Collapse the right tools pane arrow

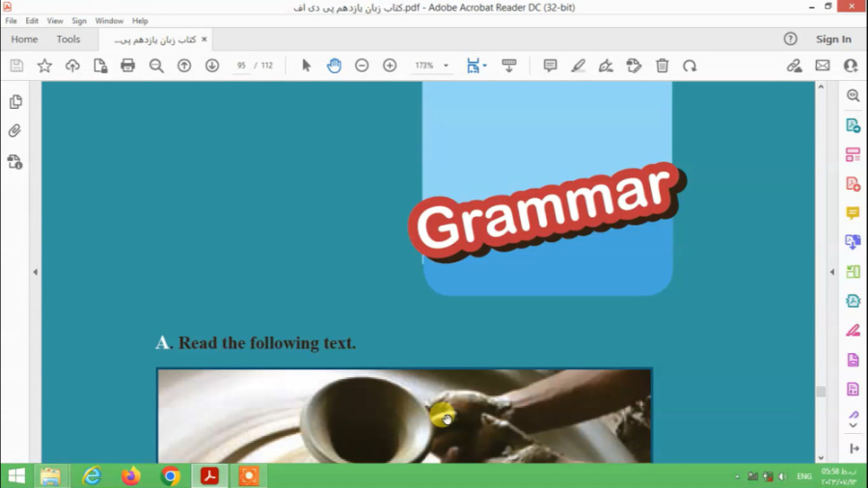click(x=832, y=272)
